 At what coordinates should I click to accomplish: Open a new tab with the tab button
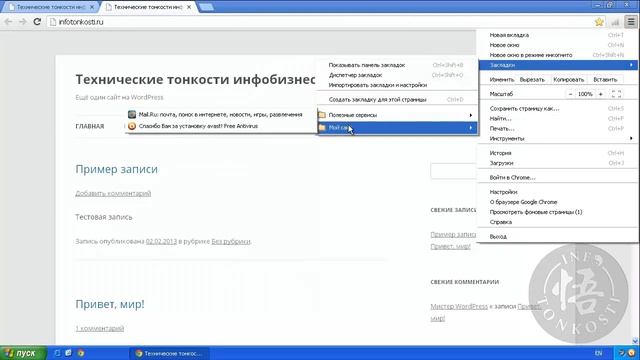pyautogui.click(x=206, y=7)
